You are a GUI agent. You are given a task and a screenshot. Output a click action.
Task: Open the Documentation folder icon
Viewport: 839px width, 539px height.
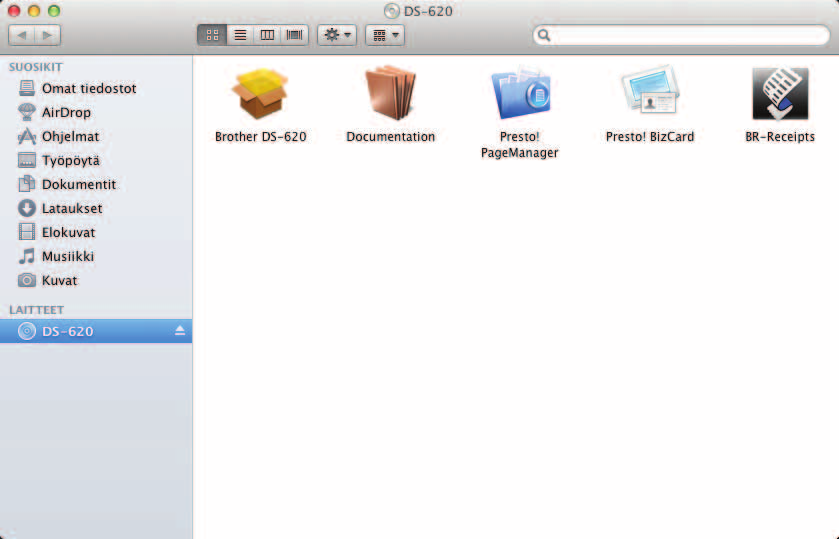click(391, 93)
